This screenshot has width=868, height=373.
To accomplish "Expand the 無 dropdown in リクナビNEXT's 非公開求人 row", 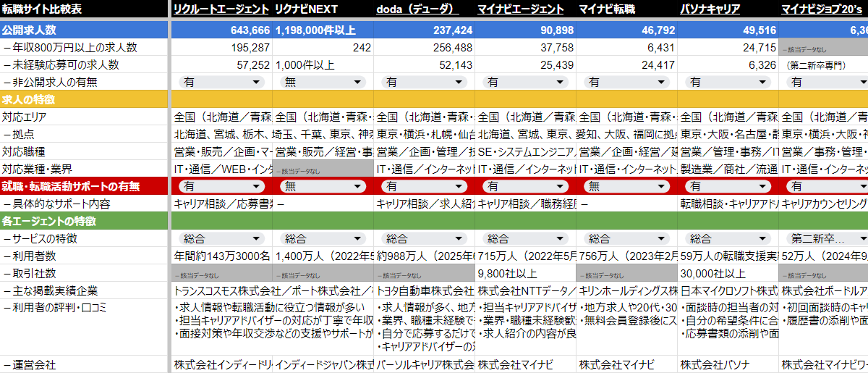I will (323, 83).
